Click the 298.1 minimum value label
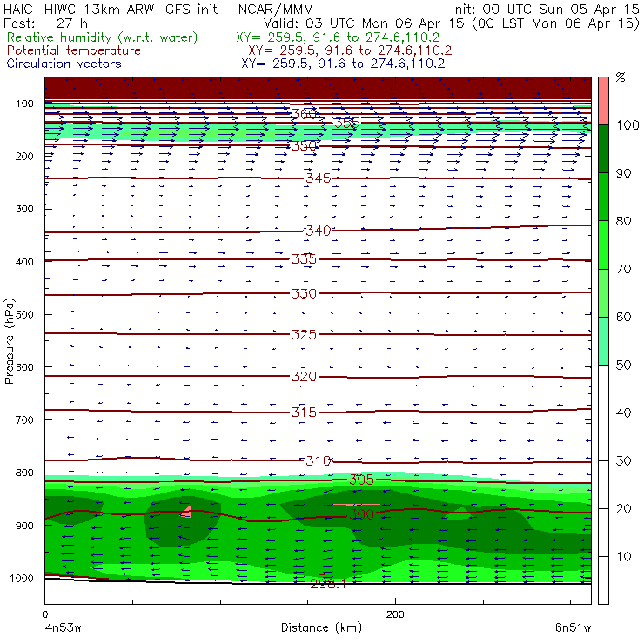 328,584
